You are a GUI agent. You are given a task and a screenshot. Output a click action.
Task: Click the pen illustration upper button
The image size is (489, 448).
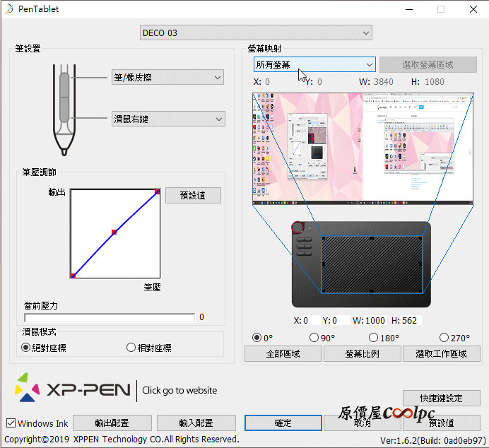click(64, 85)
